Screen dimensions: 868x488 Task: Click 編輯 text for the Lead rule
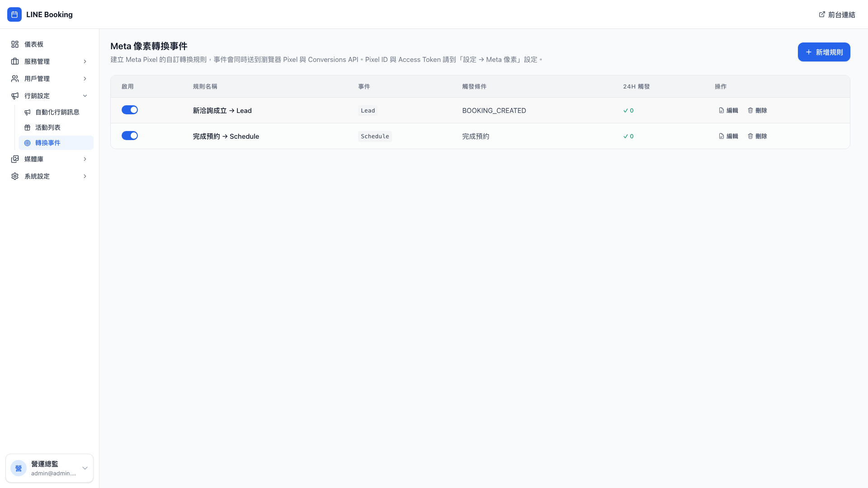[x=732, y=110]
